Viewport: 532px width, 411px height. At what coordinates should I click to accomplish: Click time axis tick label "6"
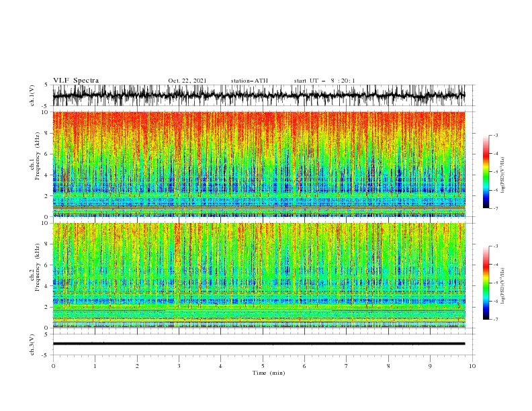[x=304, y=366]
